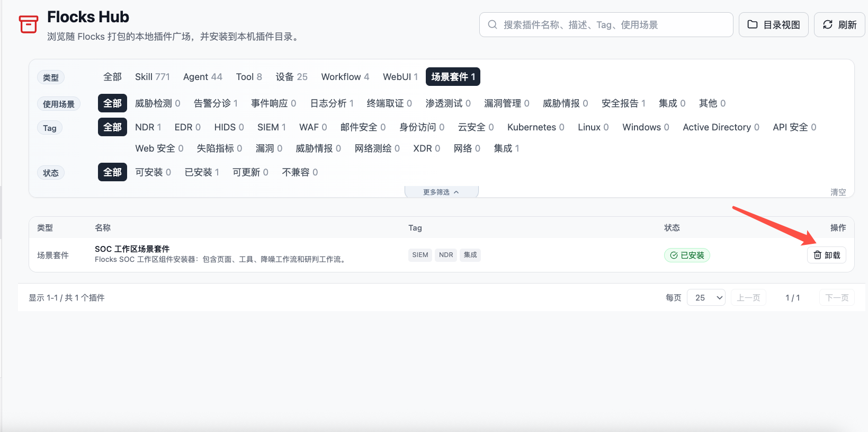Filter by type Agent 44

point(203,77)
